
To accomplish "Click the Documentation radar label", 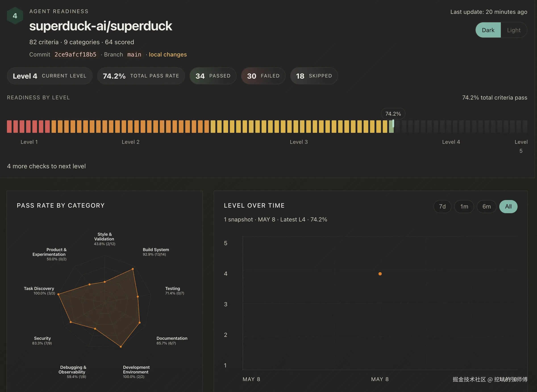I will [172, 340].
